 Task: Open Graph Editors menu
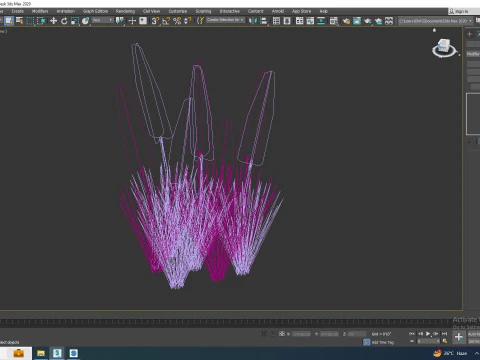95,11
